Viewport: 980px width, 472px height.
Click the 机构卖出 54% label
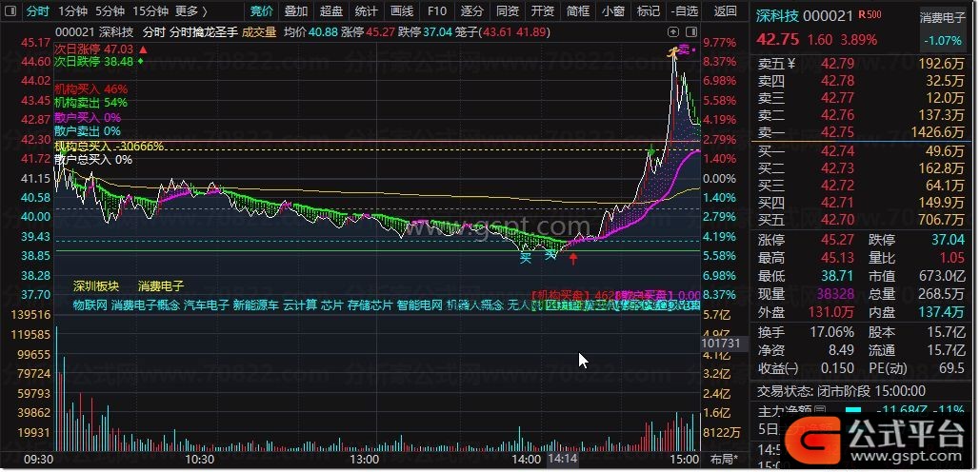click(x=91, y=103)
